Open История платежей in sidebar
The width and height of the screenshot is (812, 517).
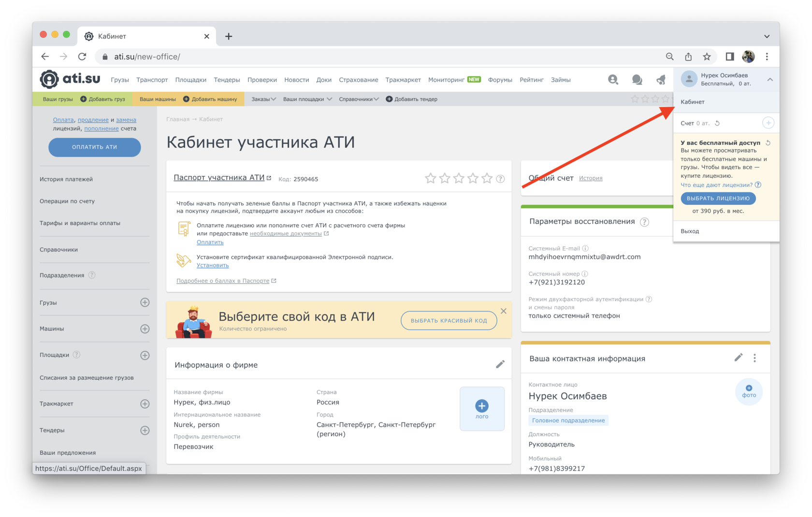pyautogui.click(x=66, y=179)
